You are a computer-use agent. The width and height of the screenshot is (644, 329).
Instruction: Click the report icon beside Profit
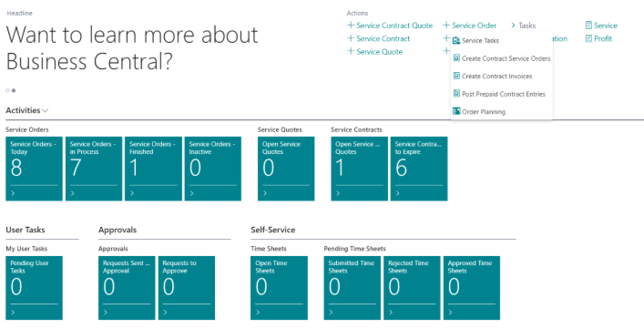point(588,38)
